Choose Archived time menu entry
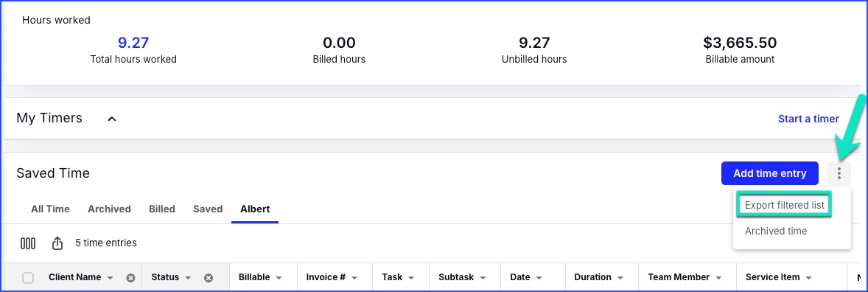This screenshot has width=868, height=292. (776, 231)
